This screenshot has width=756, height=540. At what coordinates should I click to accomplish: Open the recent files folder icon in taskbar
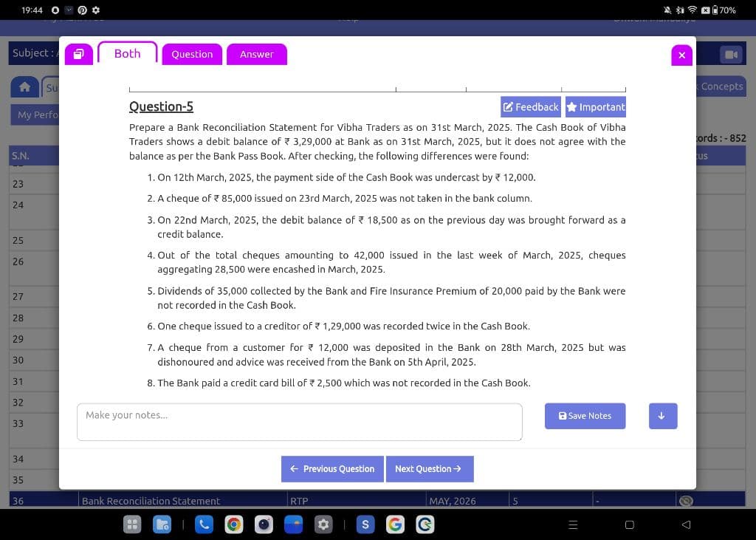pyautogui.click(x=162, y=524)
